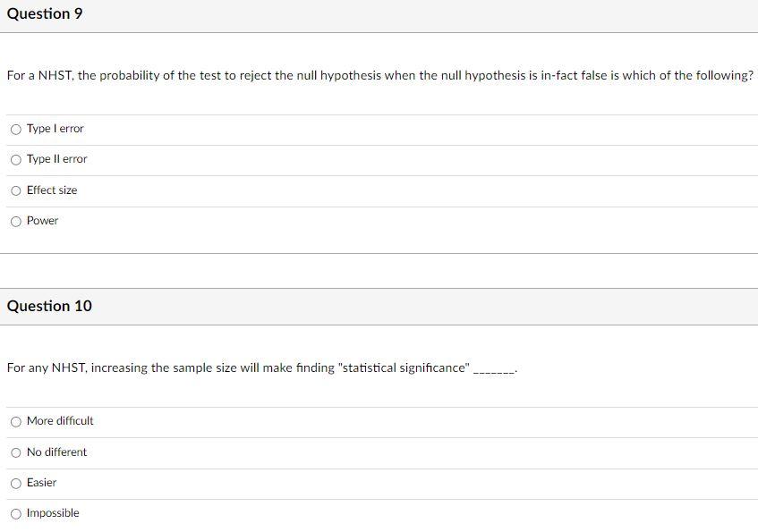Select the More difficult radio button

tap(15, 421)
